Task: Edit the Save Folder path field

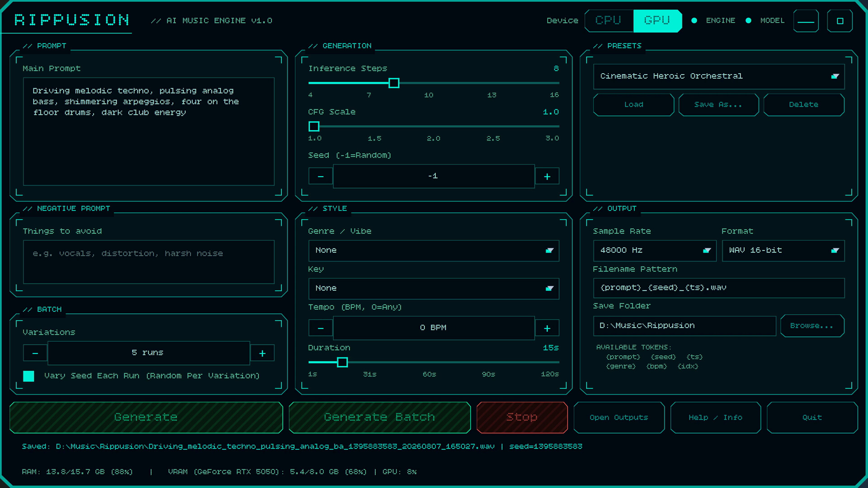Action: (x=684, y=326)
